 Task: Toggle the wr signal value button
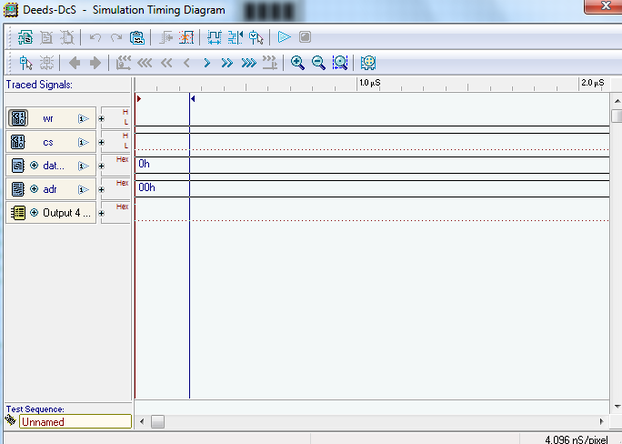84,118
